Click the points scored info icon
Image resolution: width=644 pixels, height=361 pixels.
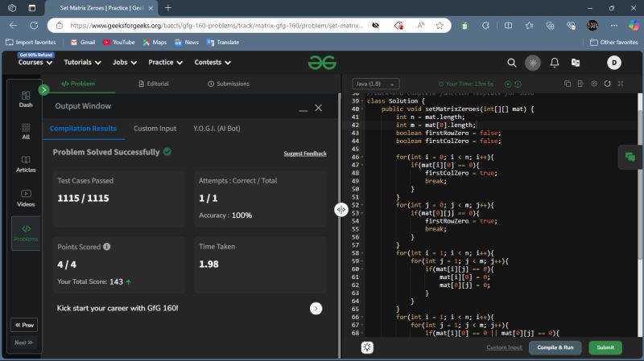[107, 247]
